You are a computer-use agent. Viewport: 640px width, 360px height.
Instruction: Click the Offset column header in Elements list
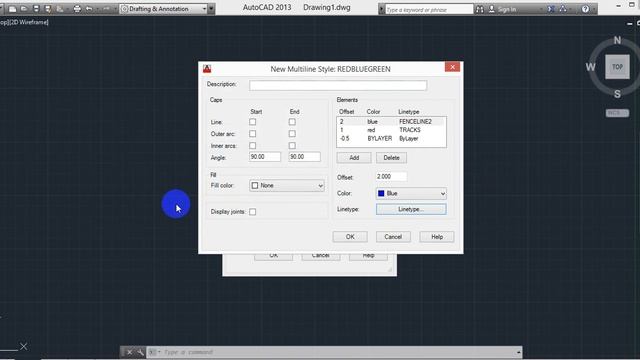[347, 112]
